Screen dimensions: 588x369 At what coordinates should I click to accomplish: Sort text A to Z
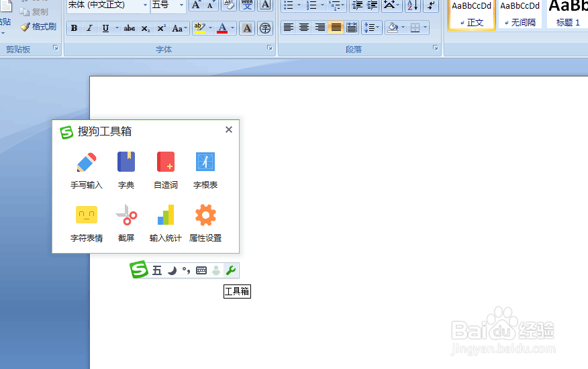pos(413,5)
